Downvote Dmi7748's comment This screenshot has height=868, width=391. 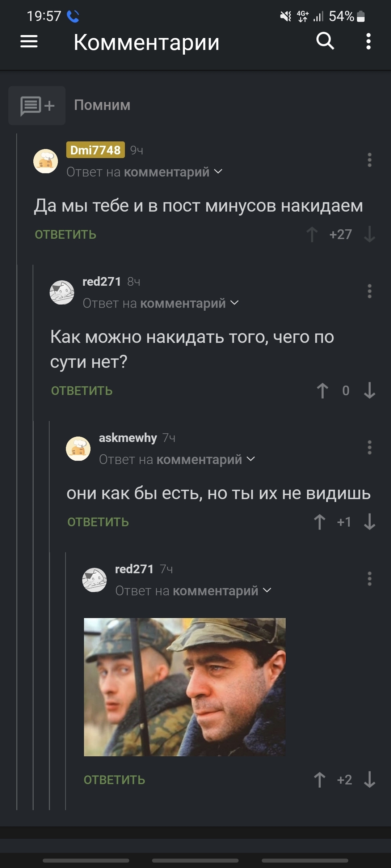[x=369, y=234]
